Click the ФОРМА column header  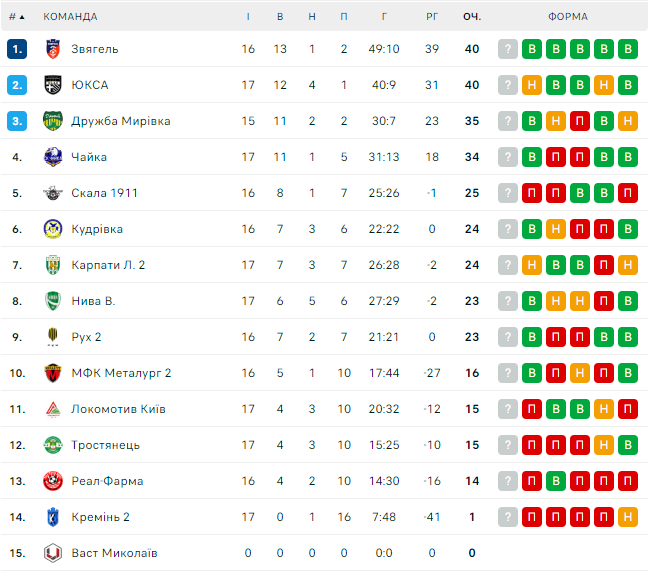tap(568, 17)
